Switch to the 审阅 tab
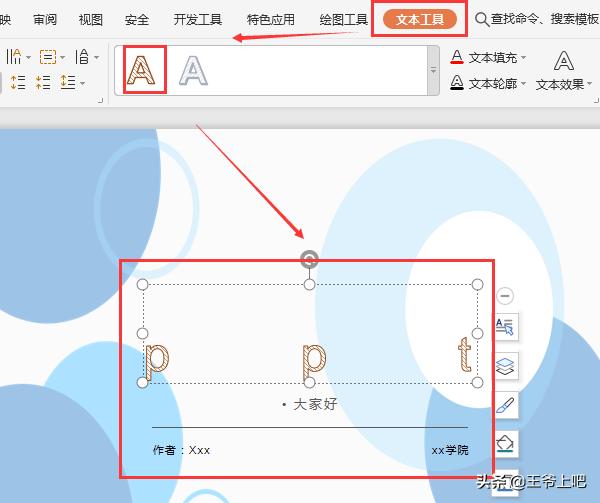600x503 pixels. point(45,19)
